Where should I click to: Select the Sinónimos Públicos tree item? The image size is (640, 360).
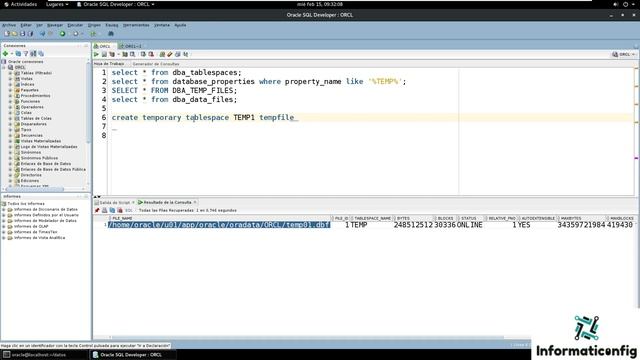[39, 158]
